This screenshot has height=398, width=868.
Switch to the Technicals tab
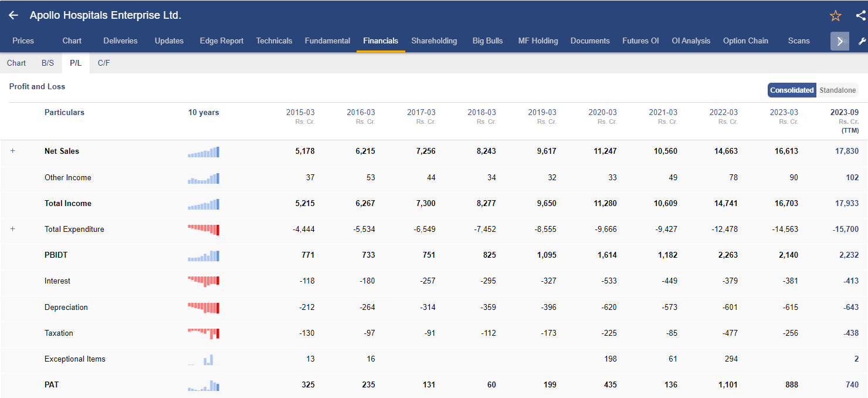tap(274, 41)
